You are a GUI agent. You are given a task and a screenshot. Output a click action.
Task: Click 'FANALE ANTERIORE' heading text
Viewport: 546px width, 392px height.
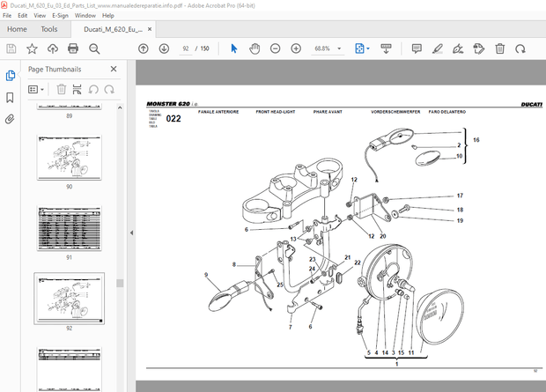[x=218, y=112]
